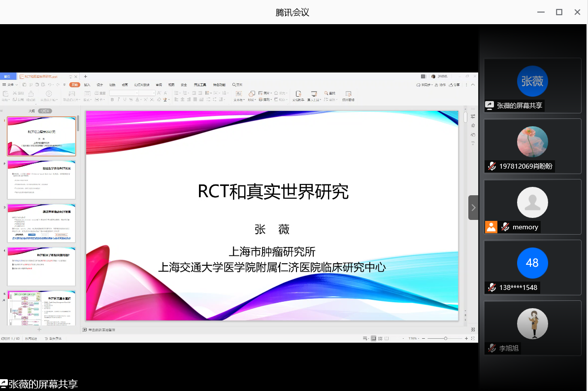The image size is (588, 391).
Task: Collapse the participant panel with the chevron
Action: pyautogui.click(x=473, y=208)
